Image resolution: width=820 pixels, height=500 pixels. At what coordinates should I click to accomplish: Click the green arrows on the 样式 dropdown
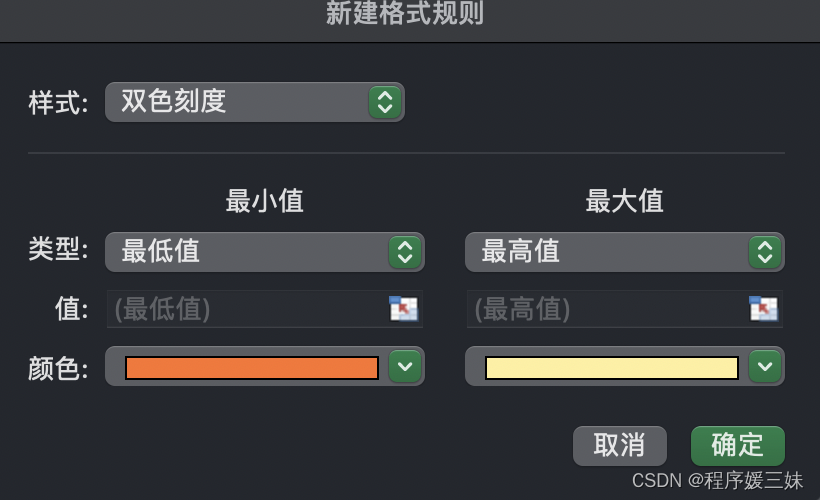pos(385,102)
